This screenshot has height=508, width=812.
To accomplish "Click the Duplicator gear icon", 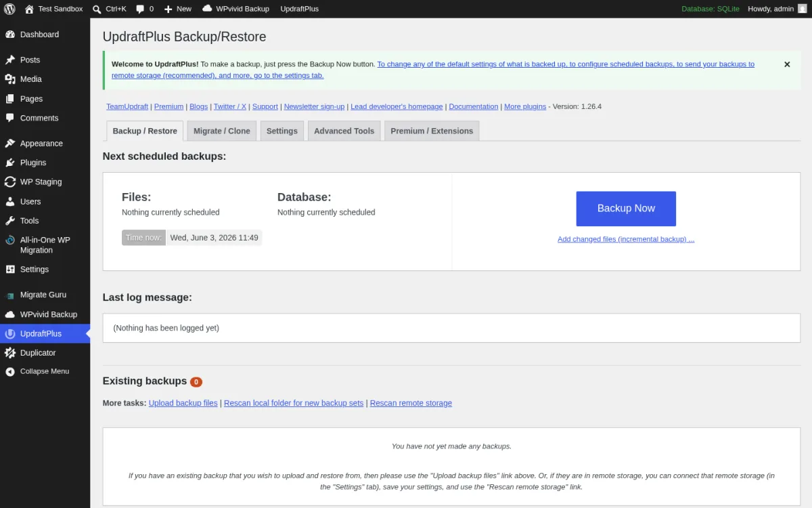I will [x=10, y=353].
